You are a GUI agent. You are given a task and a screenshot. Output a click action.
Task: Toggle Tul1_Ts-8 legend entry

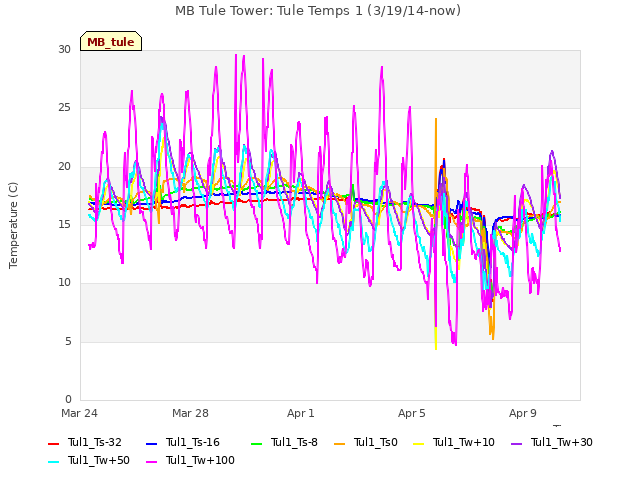284,442
